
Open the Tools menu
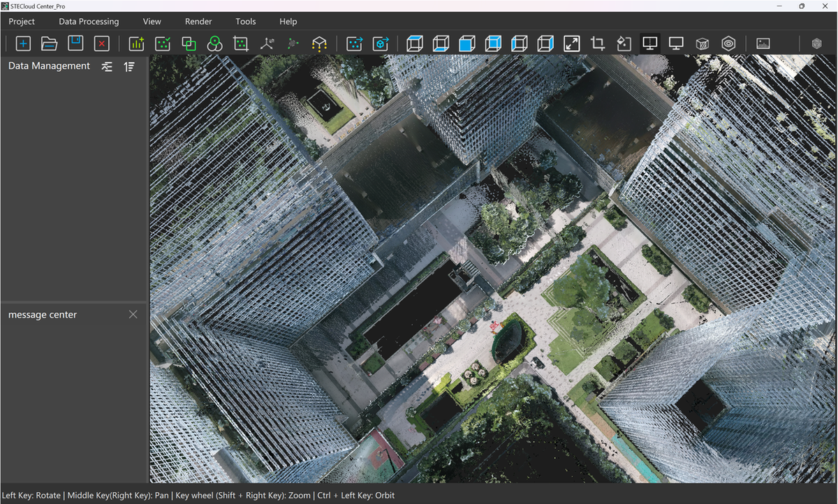click(x=246, y=22)
